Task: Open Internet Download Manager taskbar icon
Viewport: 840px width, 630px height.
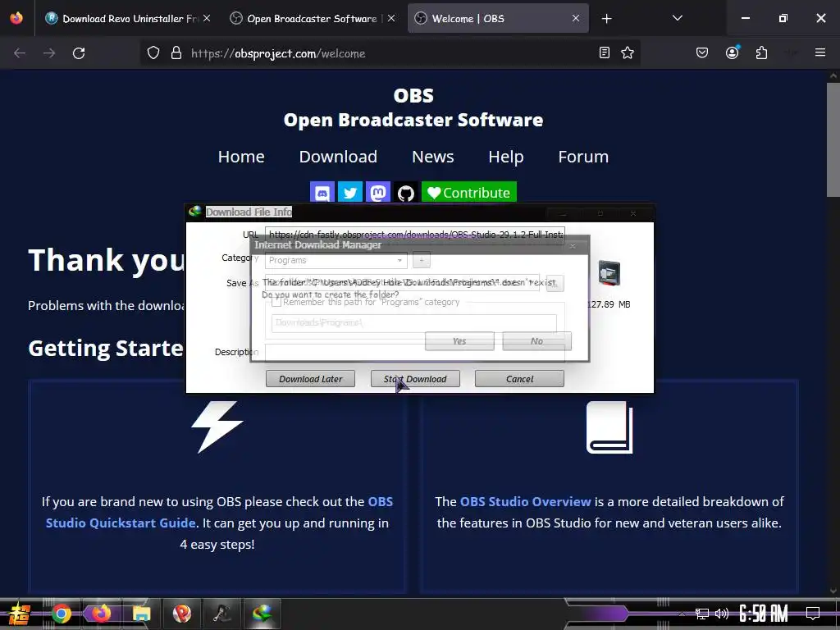Action: pyautogui.click(x=262, y=614)
